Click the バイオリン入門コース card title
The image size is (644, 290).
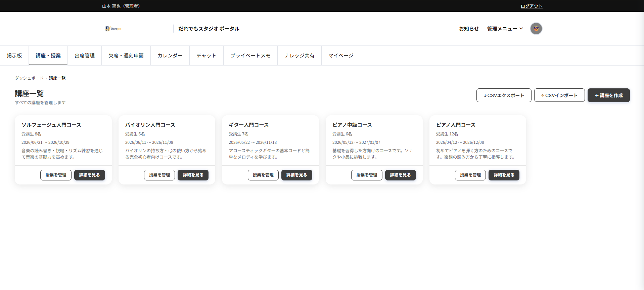[x=150, y=125]
